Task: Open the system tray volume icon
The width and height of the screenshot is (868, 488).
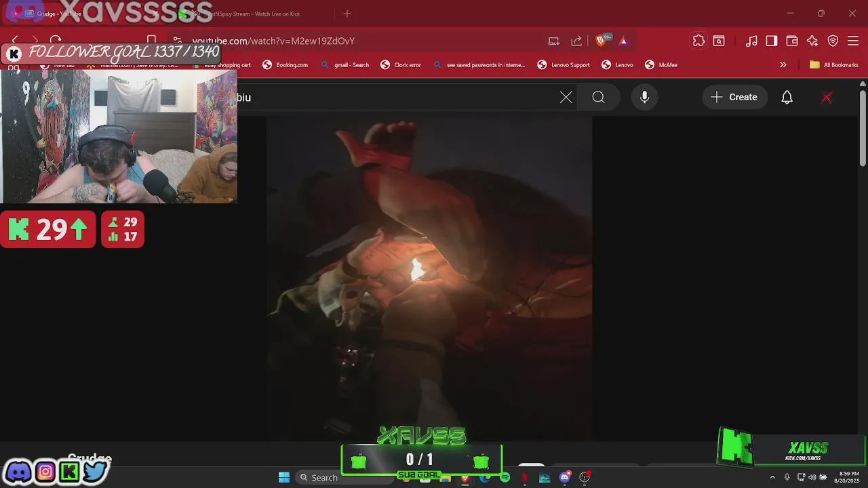Action: [812, 477]
